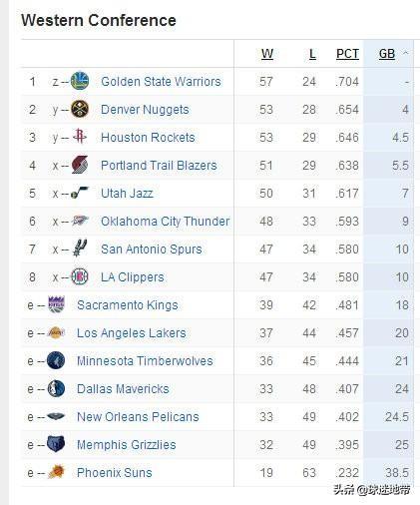
Task: Open the Oklahoma City Thunder link
Action: coord(166,221)
